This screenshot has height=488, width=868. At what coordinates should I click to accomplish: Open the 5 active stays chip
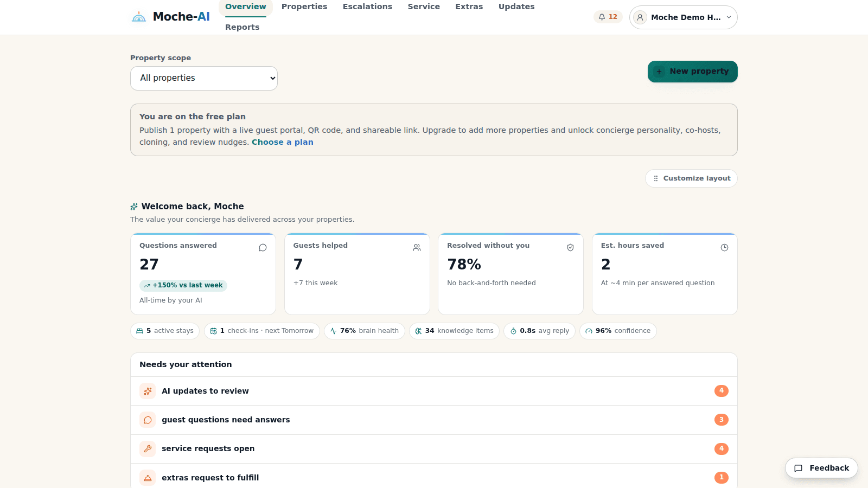pyautogui.click(x=165, y=331)
